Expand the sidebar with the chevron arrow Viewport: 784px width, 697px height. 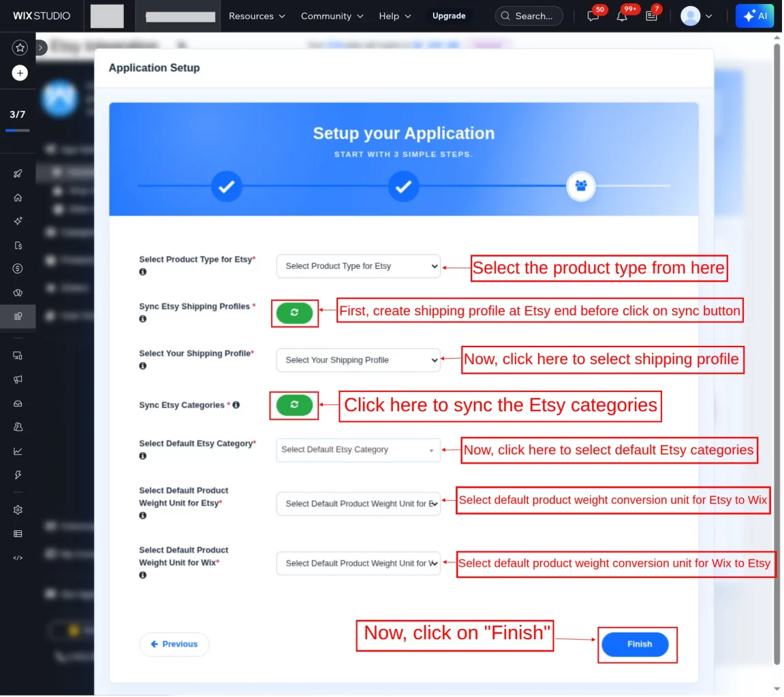pos(40,48)
